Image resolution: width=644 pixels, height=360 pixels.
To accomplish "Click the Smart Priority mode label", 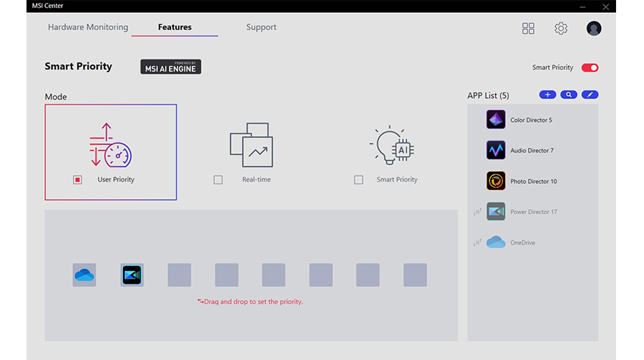I will (396, 180).
